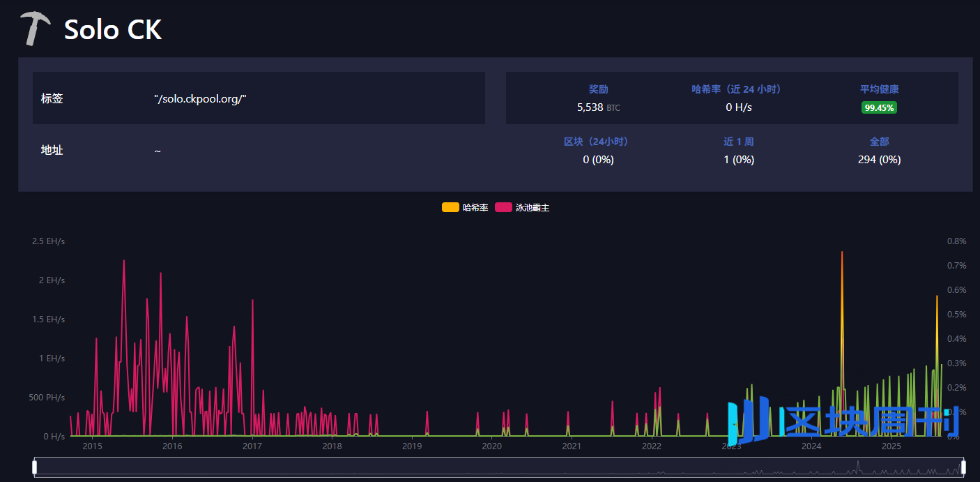
Task: Click the 2022 x-axis label
Action: click(652, 446)
